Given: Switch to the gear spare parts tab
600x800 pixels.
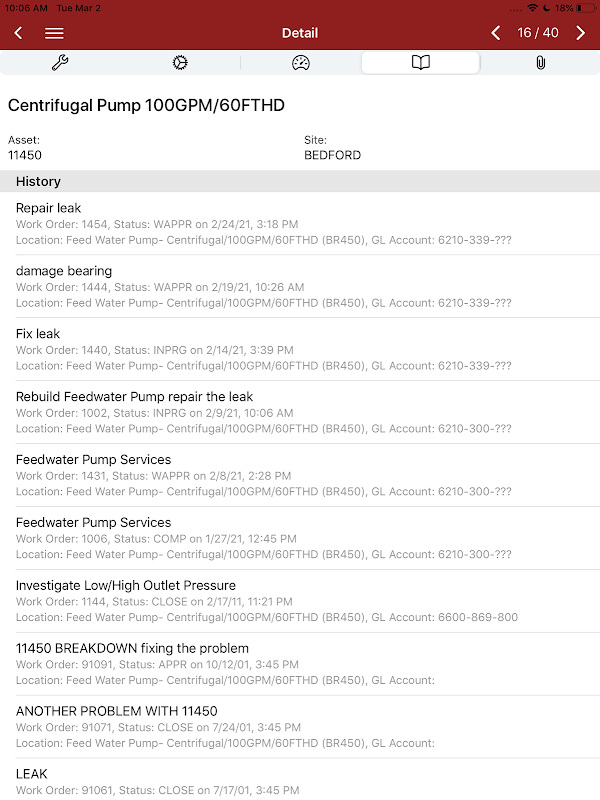Looking at the screenshot, I should pos(180,63).
